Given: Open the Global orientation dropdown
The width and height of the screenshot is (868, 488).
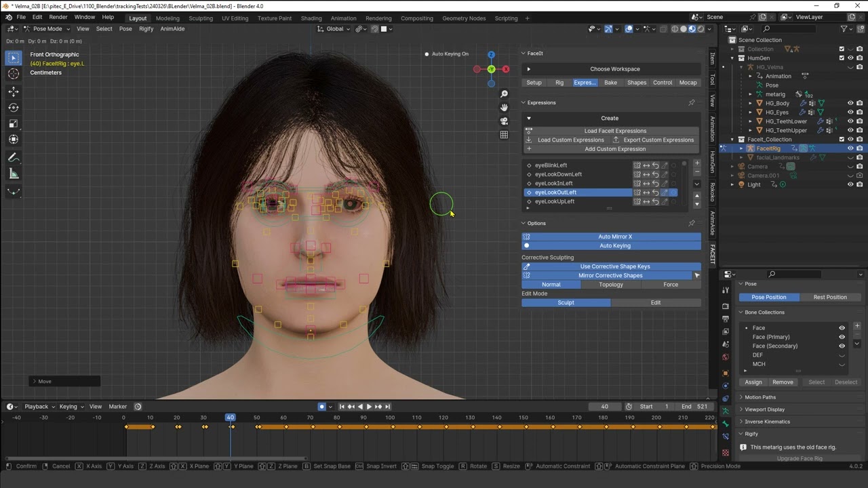Looking at the screenshot, I should pyautogui.click(x=334, y=28).
